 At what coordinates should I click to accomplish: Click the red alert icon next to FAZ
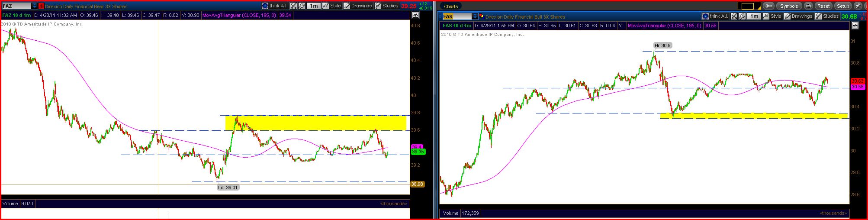click(41, 6)
